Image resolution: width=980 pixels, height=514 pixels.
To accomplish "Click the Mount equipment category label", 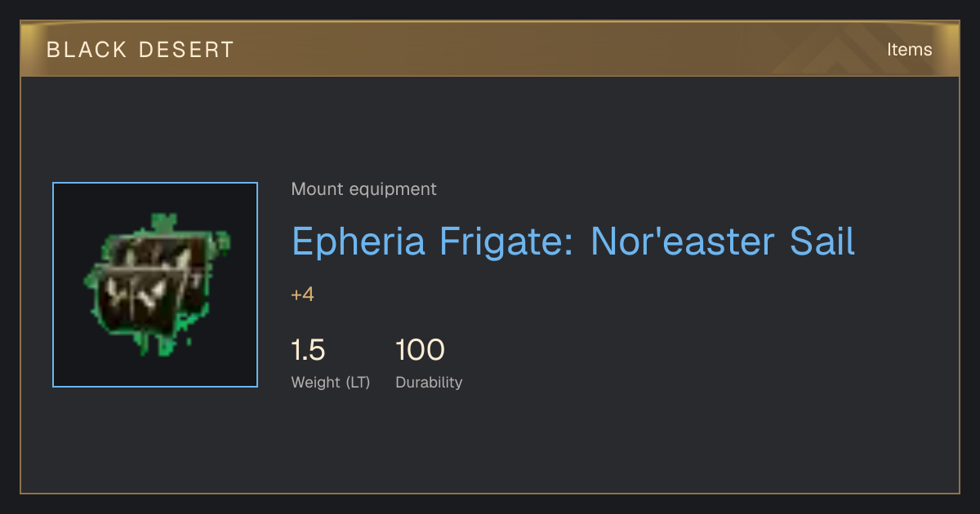I will pos(363,189).
